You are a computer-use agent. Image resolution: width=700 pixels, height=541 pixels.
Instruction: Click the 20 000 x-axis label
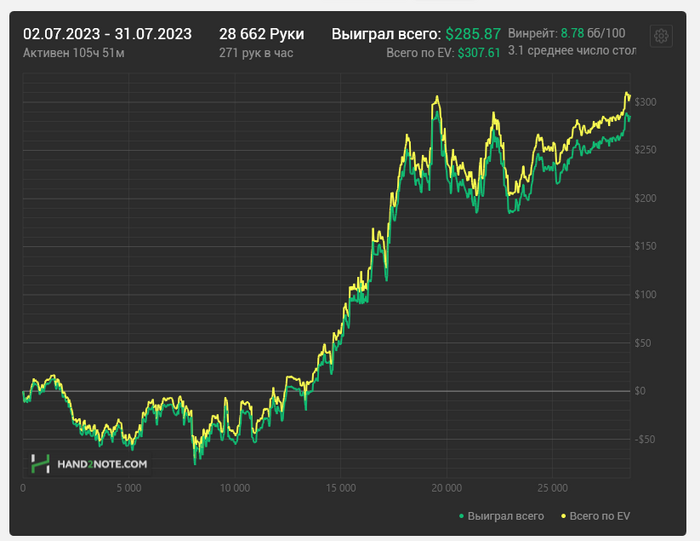[446, 488]
